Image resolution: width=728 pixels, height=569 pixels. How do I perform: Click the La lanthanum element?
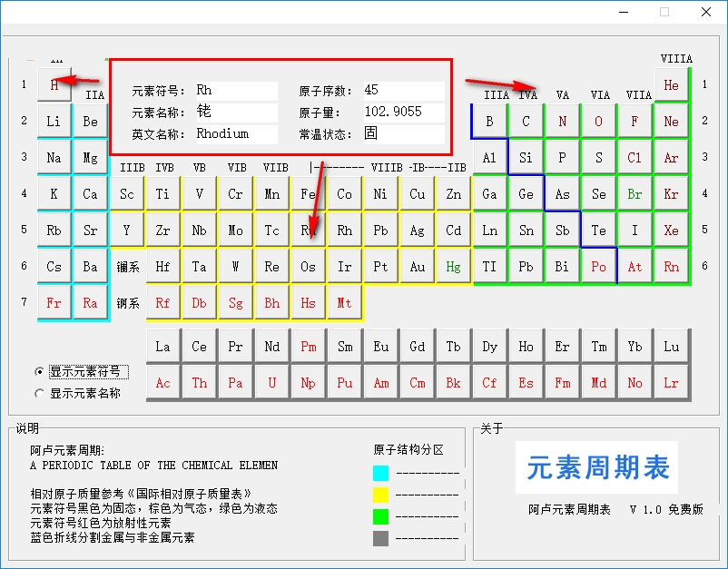[162, 347]
